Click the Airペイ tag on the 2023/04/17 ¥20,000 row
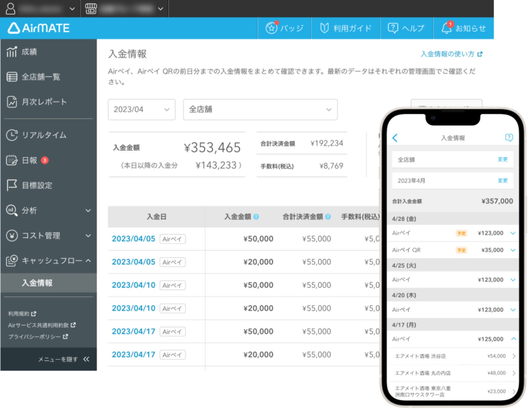This screenshot has height=410, width=532. tap(172, 355)
